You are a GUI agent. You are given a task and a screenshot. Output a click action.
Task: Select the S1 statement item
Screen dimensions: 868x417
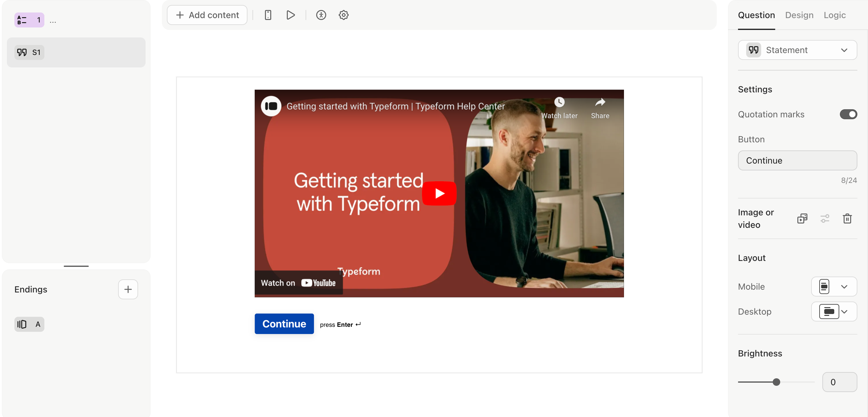76,52
